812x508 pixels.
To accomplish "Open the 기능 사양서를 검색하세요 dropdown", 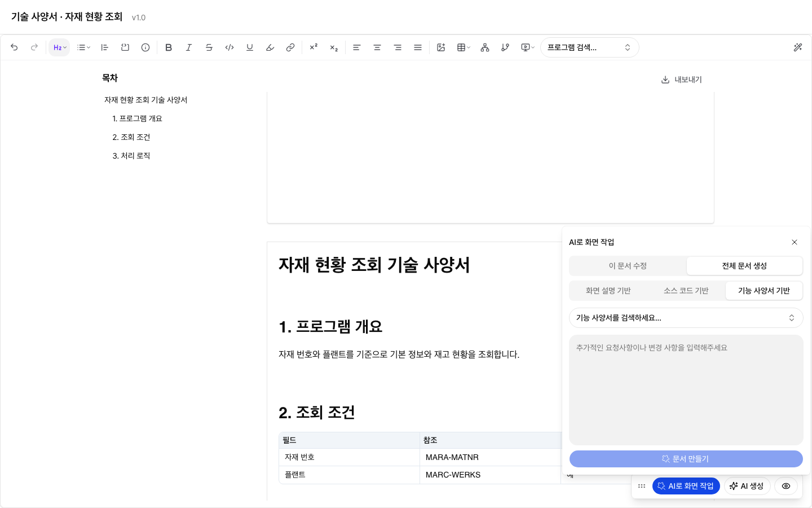I will tap(686, 318).
